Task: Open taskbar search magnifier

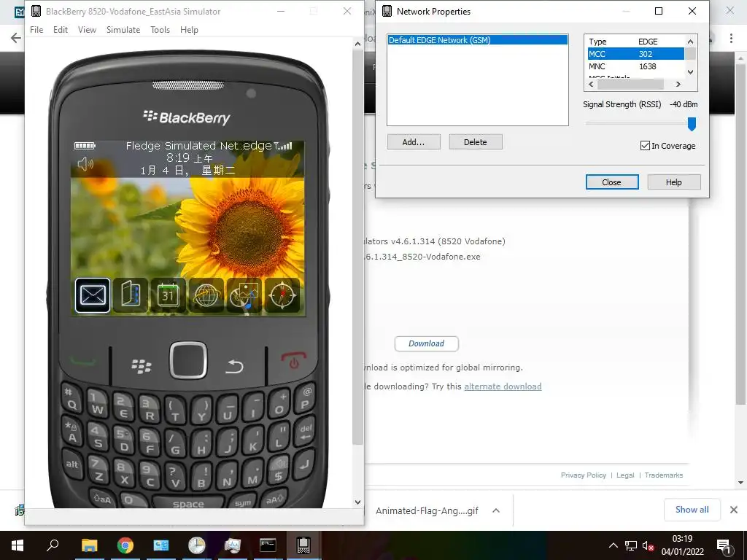Action: (x=53, y=545)
